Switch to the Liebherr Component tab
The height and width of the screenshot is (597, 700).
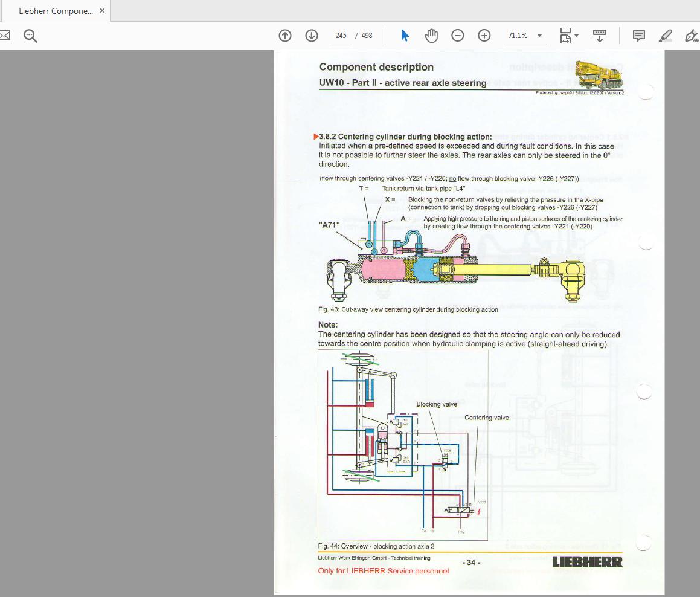tap(54, 10)
